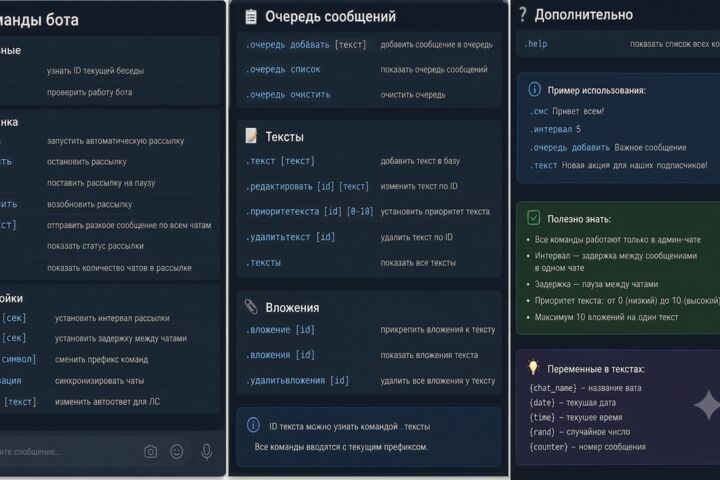The width and height of the screenshot is (720, 480).
Task: Click the info icon beside Пример использования
Action: pyautogui.click(x=534, y=90)
